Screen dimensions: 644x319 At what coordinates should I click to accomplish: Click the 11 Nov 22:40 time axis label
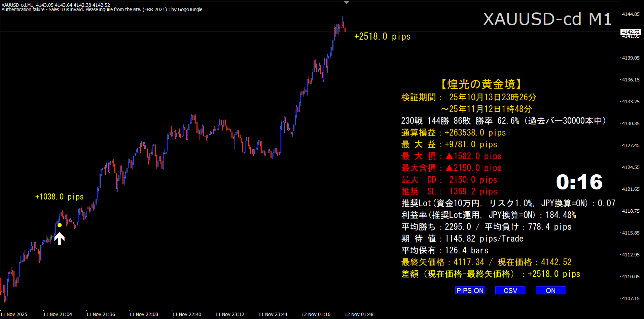tap(187, 314)
